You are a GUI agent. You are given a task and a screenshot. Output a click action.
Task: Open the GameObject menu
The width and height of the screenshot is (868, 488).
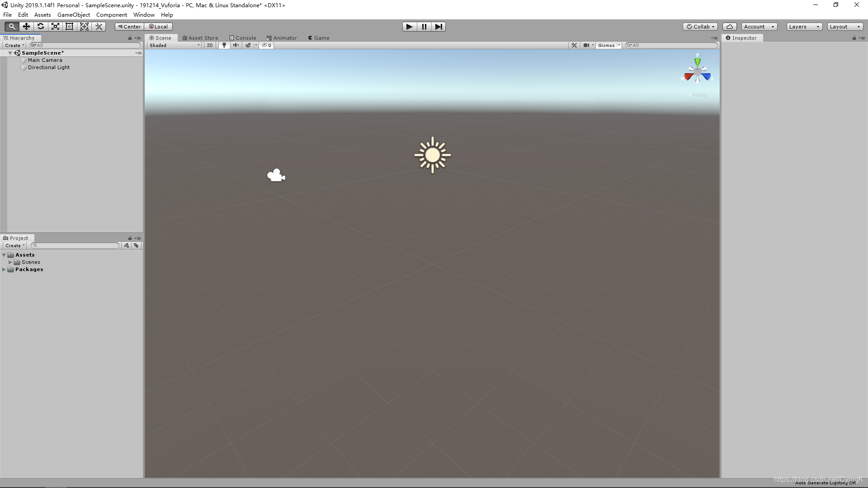(x=74, y=15)
